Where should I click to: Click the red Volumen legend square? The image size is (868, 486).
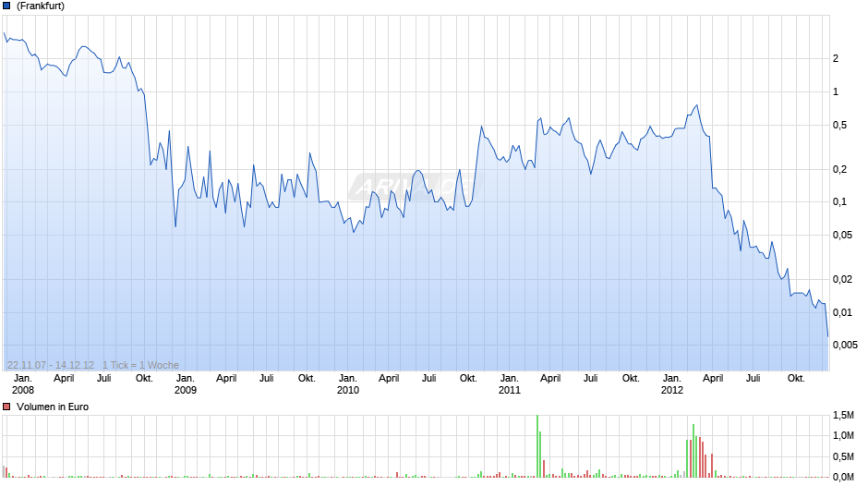tap(6, 407)
